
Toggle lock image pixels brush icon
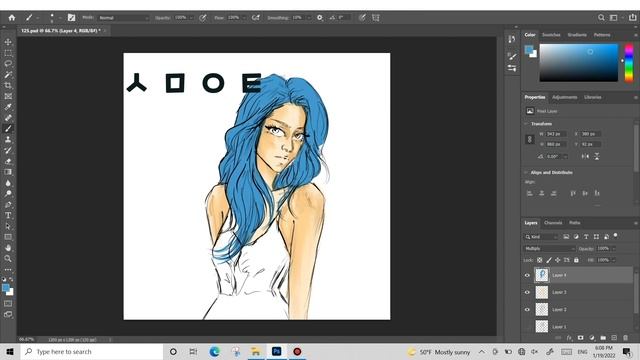(549, 260)
